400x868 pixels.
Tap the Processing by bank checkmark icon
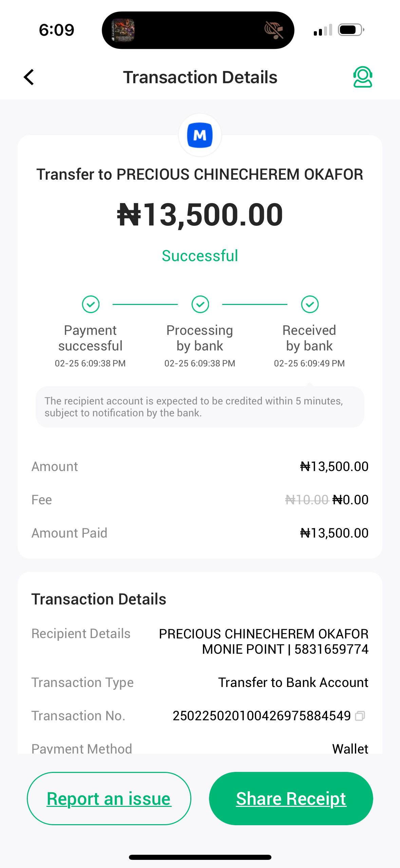pyautogui.click(x=200, y=304)
